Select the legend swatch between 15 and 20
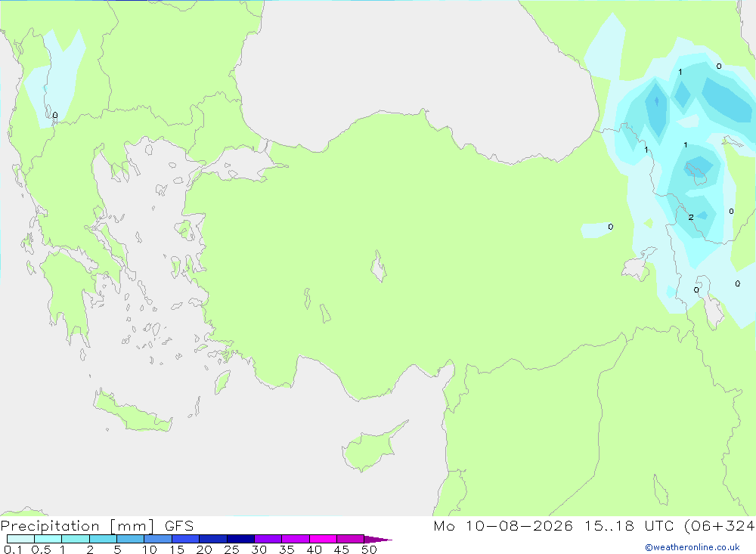The width and height of the screenshot is (756, 554). point(186,539)
